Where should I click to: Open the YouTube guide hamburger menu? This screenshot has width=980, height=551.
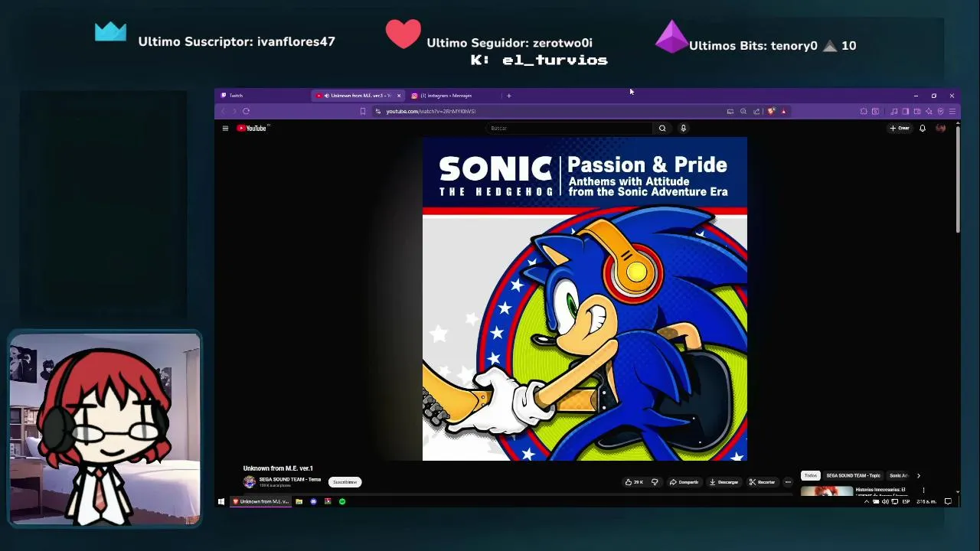click(x=225, y=129)
